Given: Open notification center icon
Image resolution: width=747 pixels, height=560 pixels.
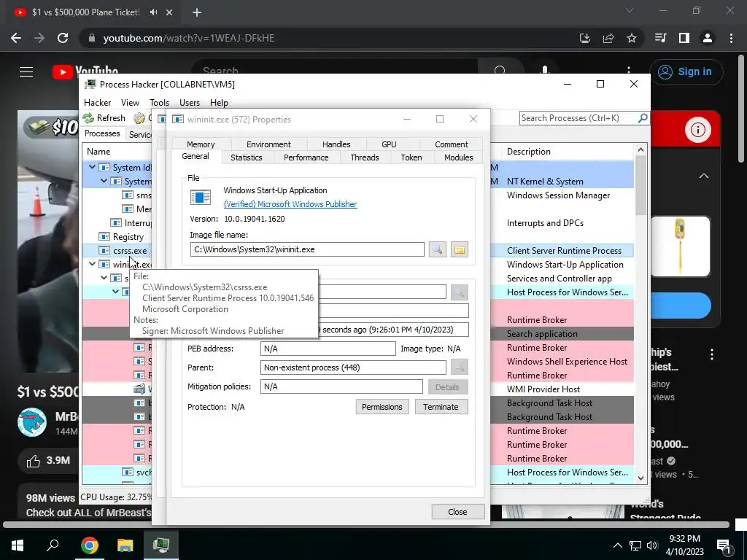Looking at the screenshot, I should [x=724, y=545].
